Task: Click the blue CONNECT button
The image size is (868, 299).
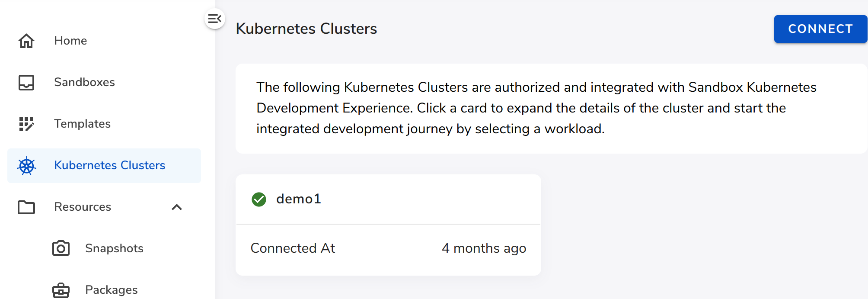Action: (820, 29)
